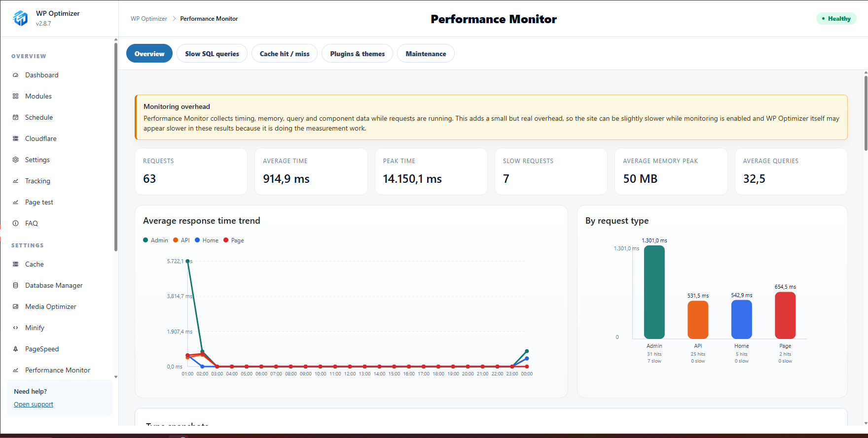Open the Minify code icon
This screenshot has width=868, height=438.
tap(15, 328)
